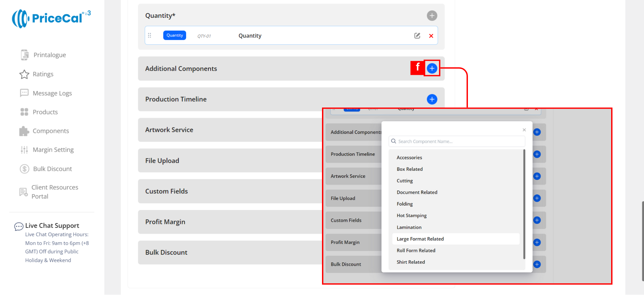
Task: Expand the Custom Fields section
Action: 166,191
